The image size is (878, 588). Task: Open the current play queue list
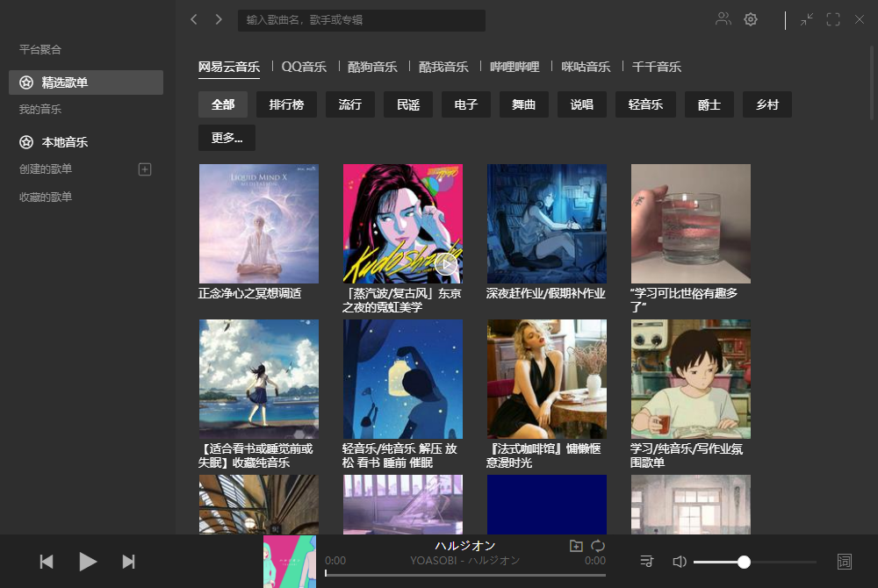(647, 561)
